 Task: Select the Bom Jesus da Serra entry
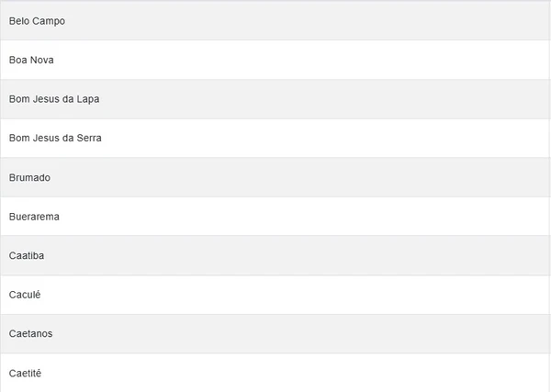point(275,138)
